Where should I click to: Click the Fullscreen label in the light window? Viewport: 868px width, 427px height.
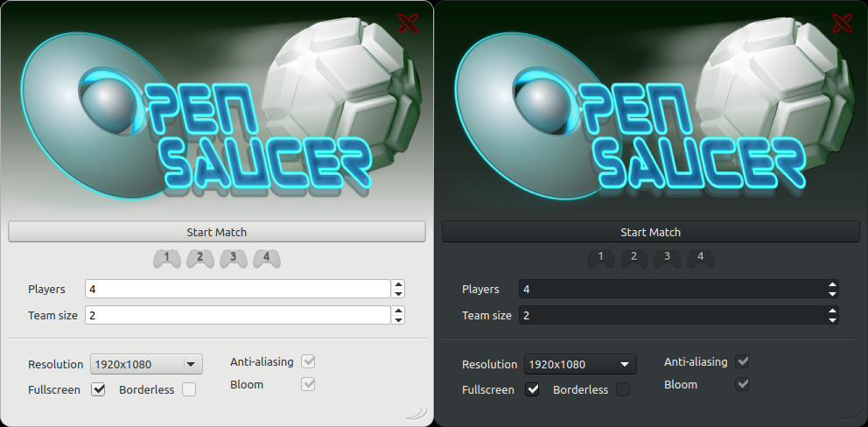click(54, 390)
